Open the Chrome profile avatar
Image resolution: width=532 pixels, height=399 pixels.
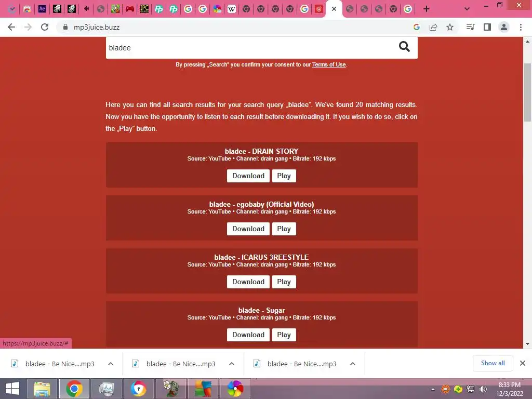(504, 27)
